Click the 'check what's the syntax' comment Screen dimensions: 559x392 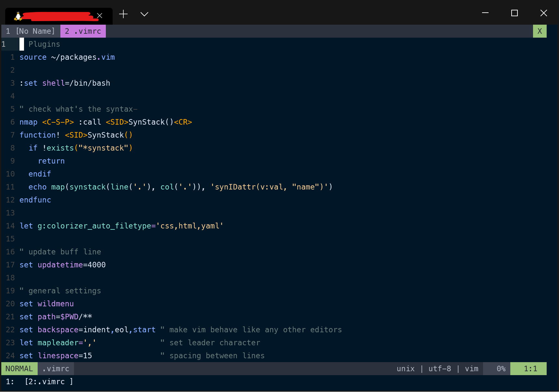tap(79, 109)
